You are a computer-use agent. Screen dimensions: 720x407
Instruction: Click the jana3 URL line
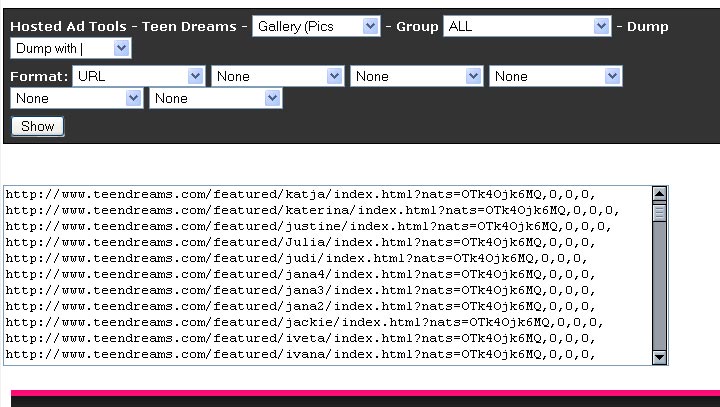300,290
